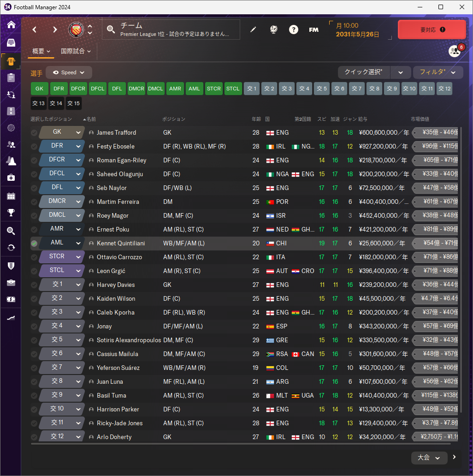
Task: Click the next arrow beside 大会
Action: (454, 457)
